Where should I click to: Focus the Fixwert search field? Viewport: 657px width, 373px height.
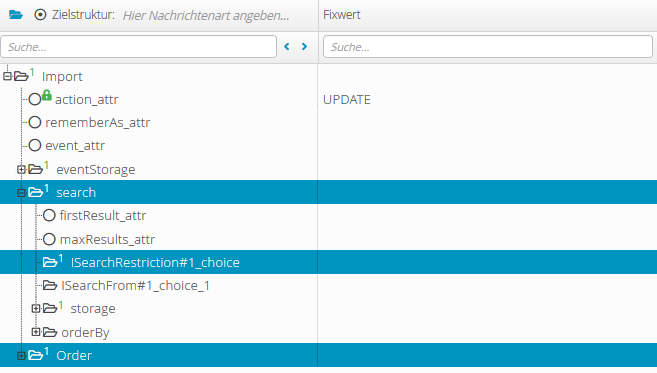[x=488, y=47]
